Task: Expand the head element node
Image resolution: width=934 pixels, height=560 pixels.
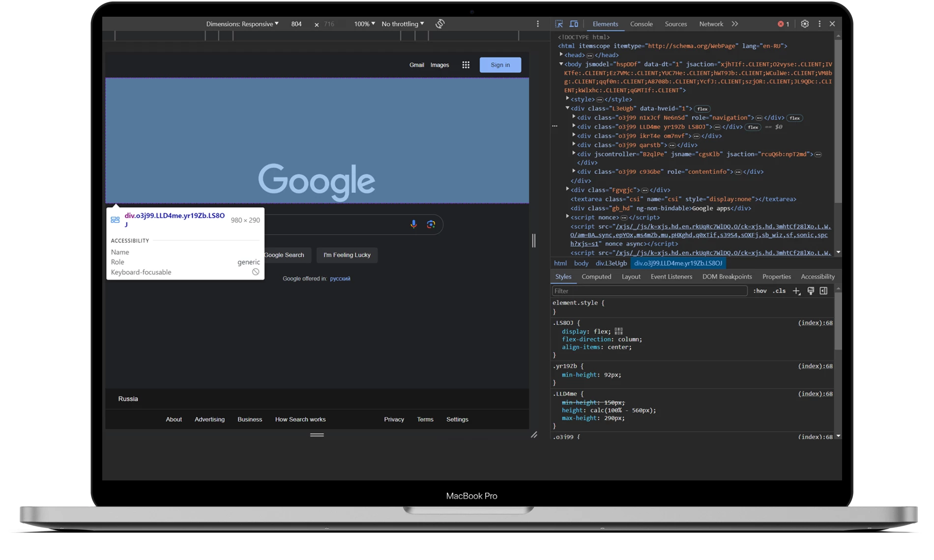Action: point(561,55)
